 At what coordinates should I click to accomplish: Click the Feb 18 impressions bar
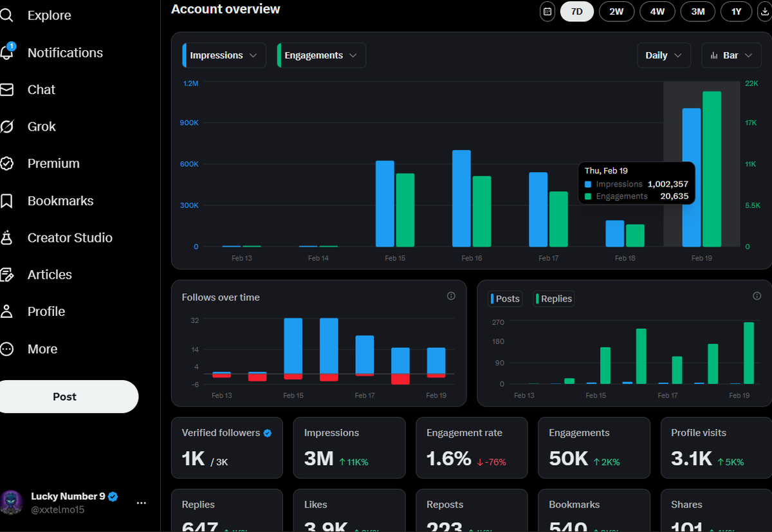(615, 234)
